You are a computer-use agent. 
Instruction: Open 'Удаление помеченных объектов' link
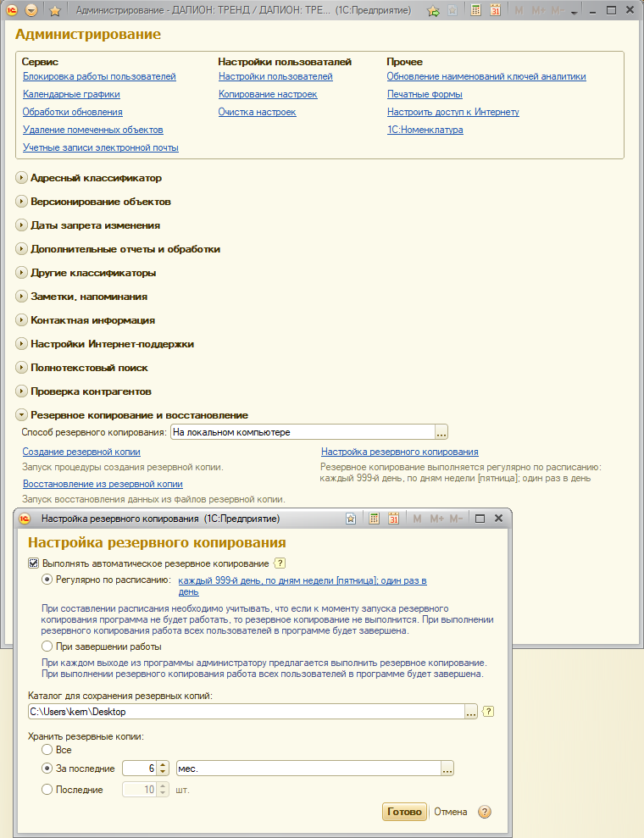point(93,130)
